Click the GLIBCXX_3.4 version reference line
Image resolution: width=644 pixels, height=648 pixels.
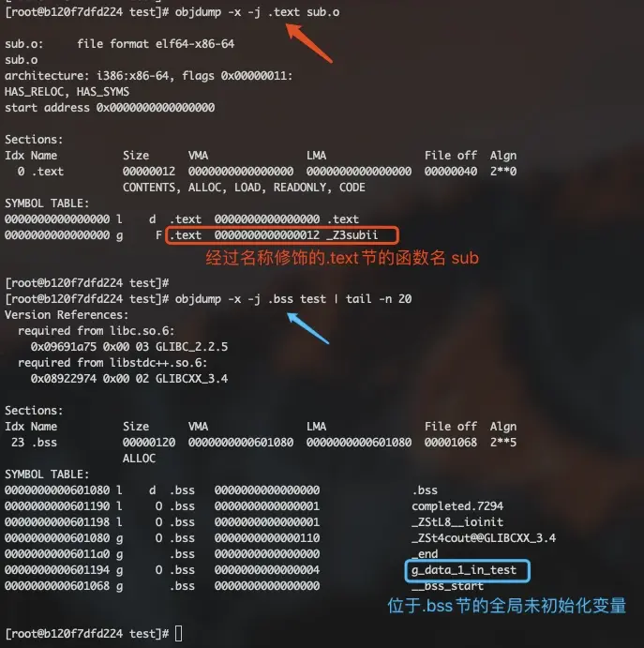pos(128,379)
